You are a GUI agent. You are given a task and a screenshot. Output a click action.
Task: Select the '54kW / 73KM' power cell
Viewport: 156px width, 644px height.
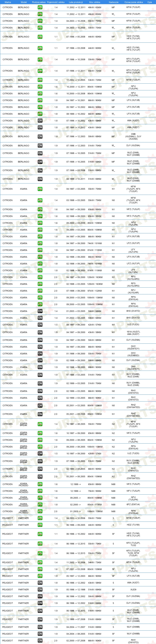point(95,562)
